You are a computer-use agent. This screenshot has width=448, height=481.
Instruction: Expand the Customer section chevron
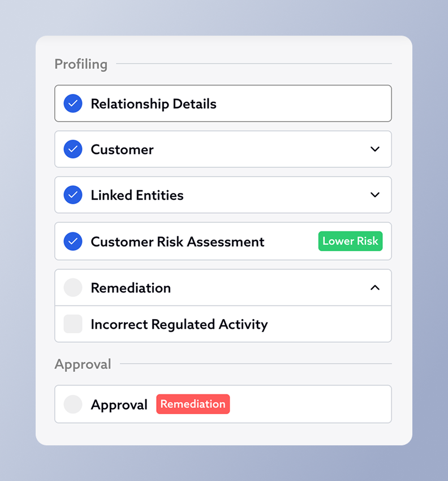(374, 149)
